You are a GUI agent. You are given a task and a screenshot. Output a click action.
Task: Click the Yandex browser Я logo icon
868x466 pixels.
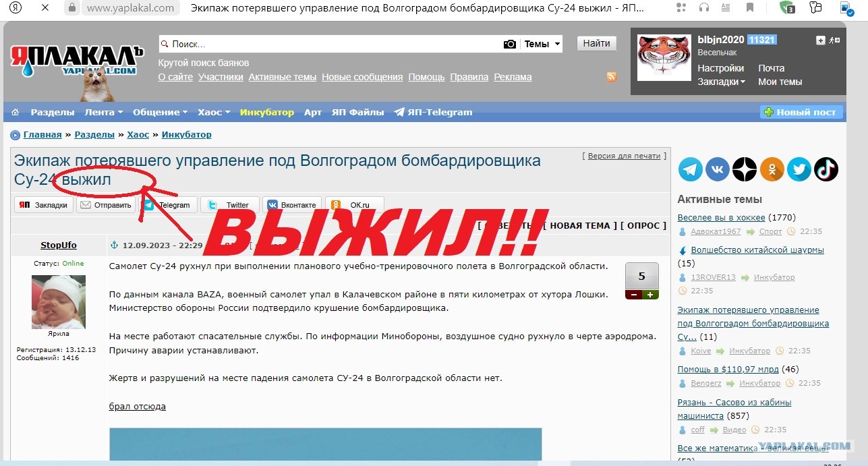point(16,8)
